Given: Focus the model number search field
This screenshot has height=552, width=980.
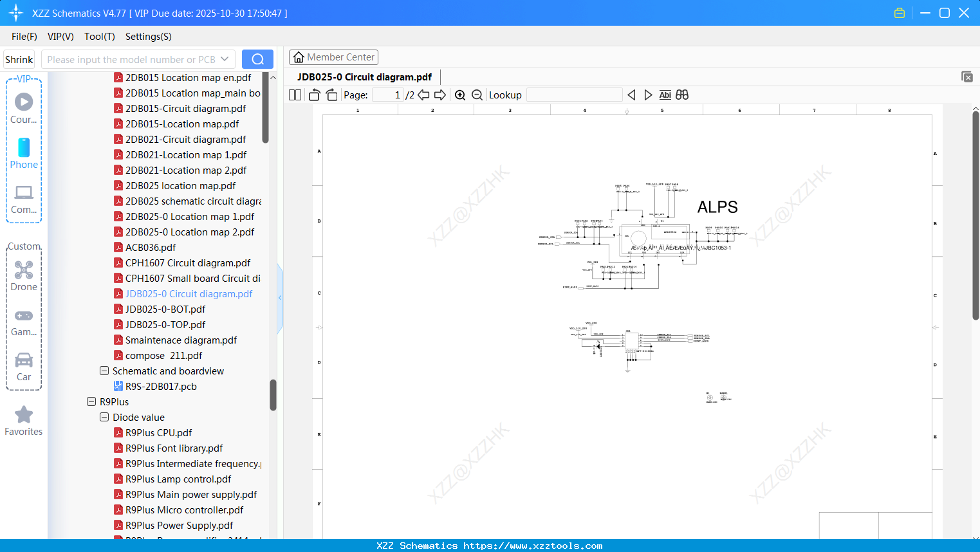Looking at the screenshot, I should [132, 59].
